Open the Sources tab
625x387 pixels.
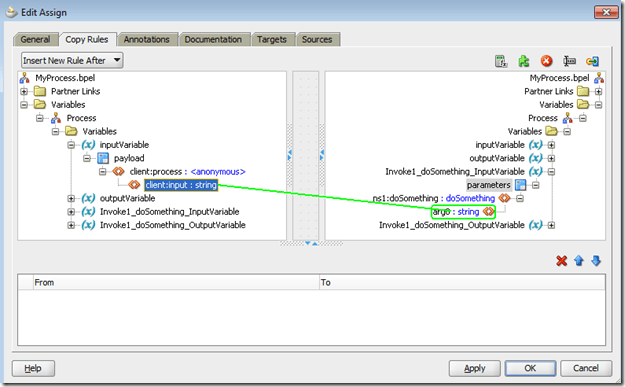pyautogui.click(x=317, y=39)
